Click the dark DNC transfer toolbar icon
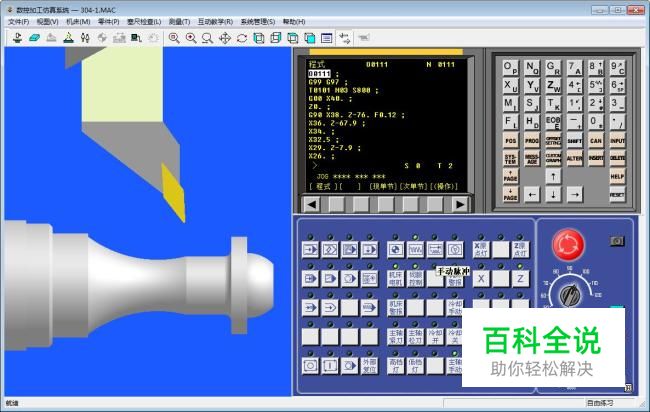This screenshot has width=650, height=412. pyautogui.click(x=136, y=38)
